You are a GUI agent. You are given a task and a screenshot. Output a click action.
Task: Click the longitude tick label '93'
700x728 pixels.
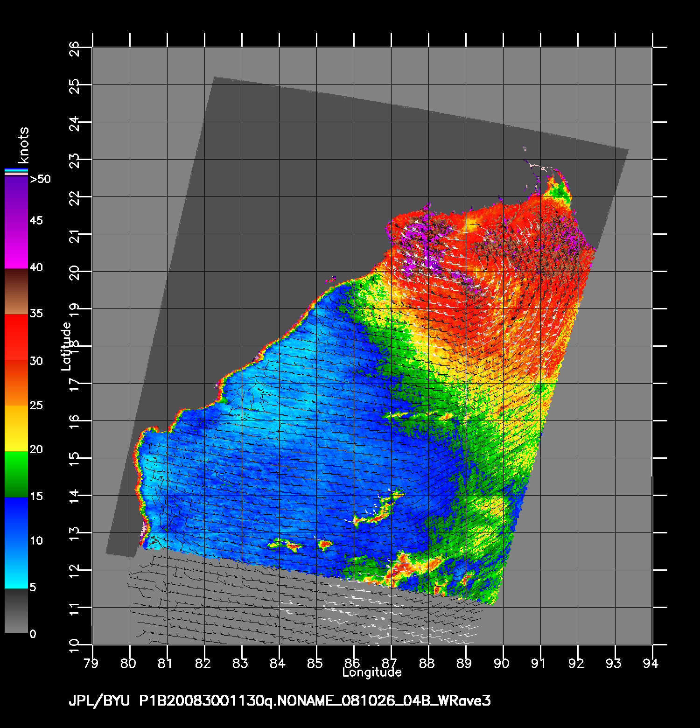pyautogui.click(x=614, y=663)
